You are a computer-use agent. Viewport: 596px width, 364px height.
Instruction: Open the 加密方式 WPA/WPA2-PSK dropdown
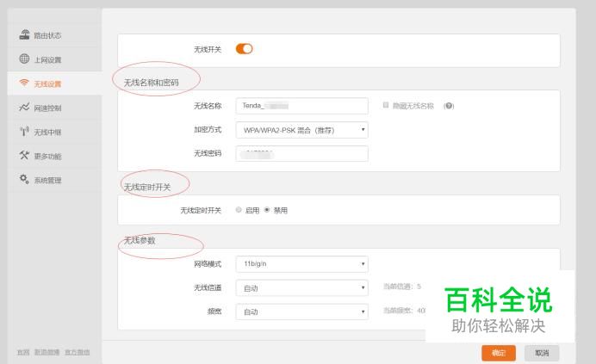pyautogui.click(x=301, y=130)
